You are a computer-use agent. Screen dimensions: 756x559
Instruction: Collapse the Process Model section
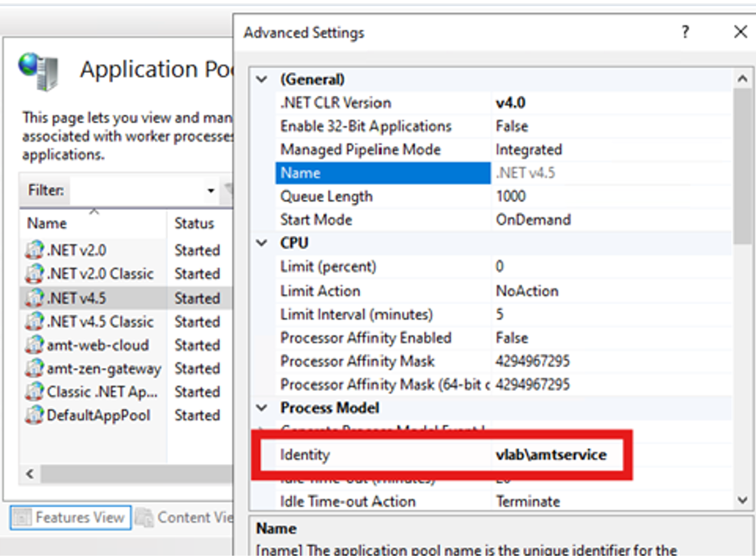coord(262,407)
